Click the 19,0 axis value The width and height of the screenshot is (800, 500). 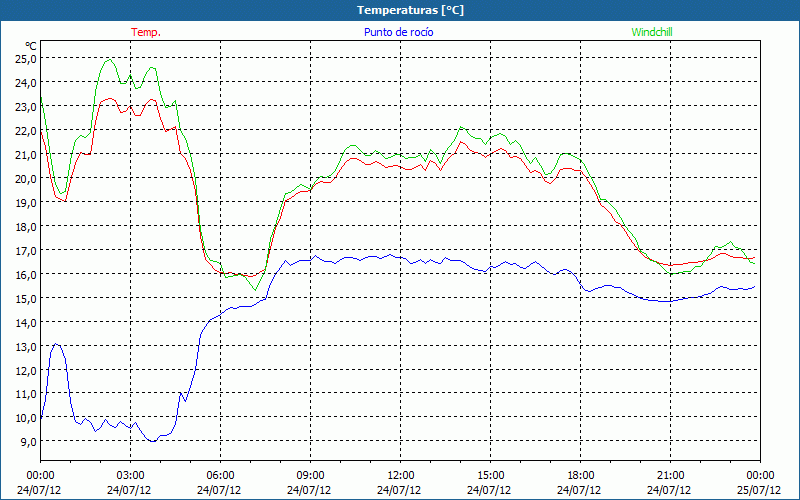(26, 203)
